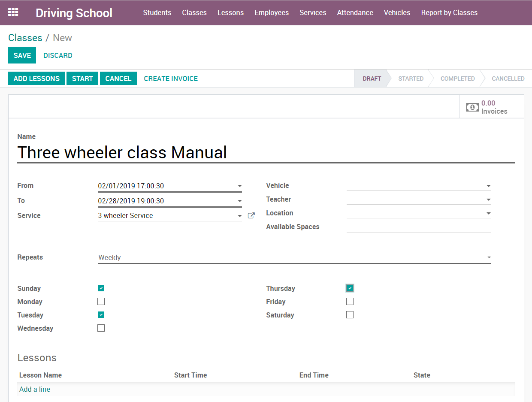Open the apps grid menu icon
532x402 pixels.
coord(13,12)
